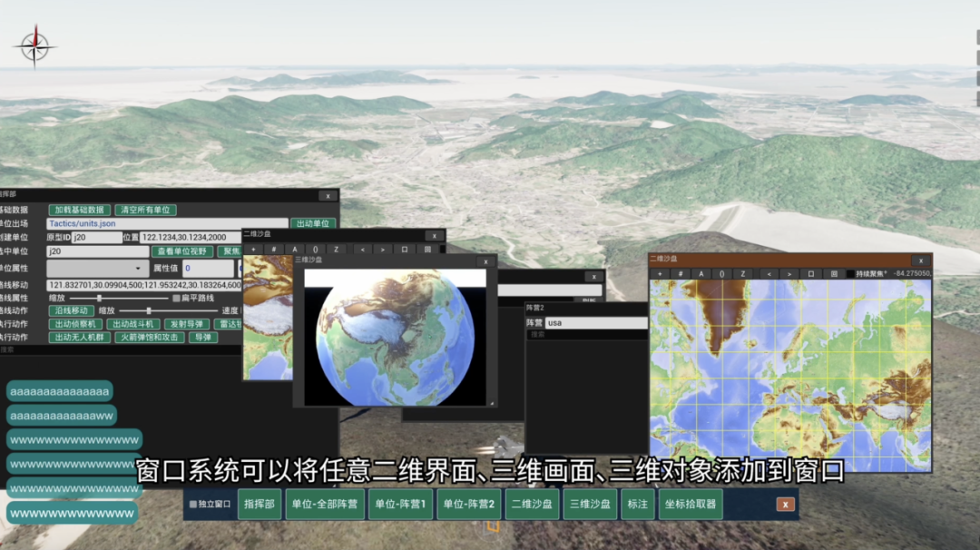Click the () icon in the dark-titled 二维沙盘 window

click(x=316, y=250)
